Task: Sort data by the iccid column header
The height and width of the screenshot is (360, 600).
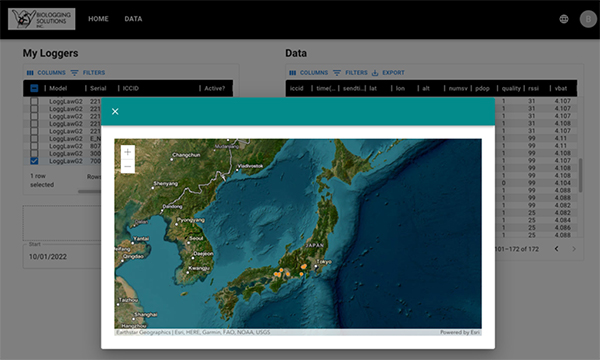Action: [297, 88]
